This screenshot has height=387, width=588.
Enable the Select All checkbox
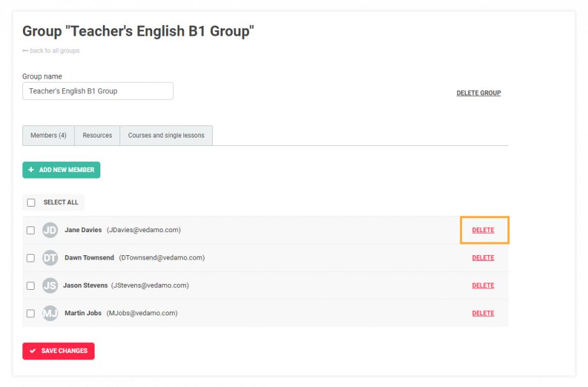click(x=31, y=202)
